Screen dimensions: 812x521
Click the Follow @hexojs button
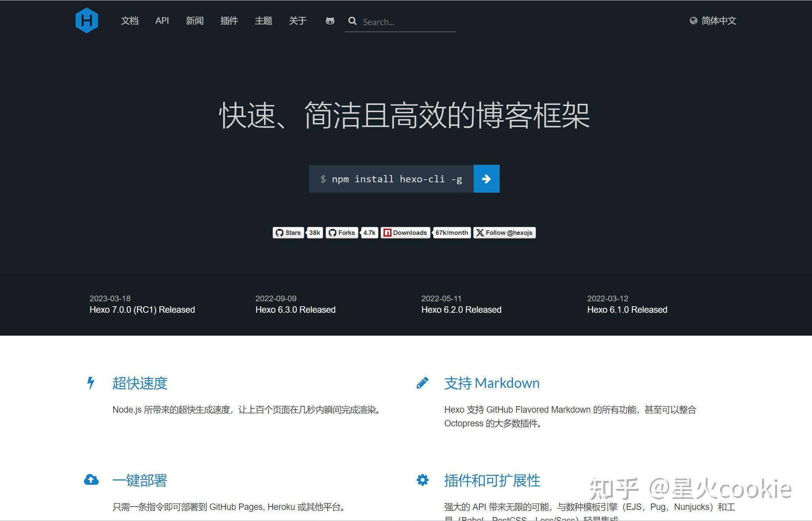pyautogui.click(x=505, y=233)
